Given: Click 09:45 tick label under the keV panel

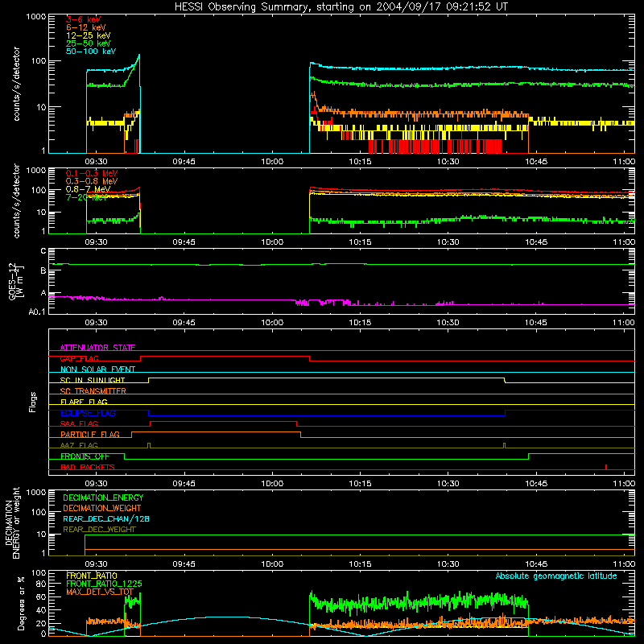Looking at the screenshot, I should 184,162.
